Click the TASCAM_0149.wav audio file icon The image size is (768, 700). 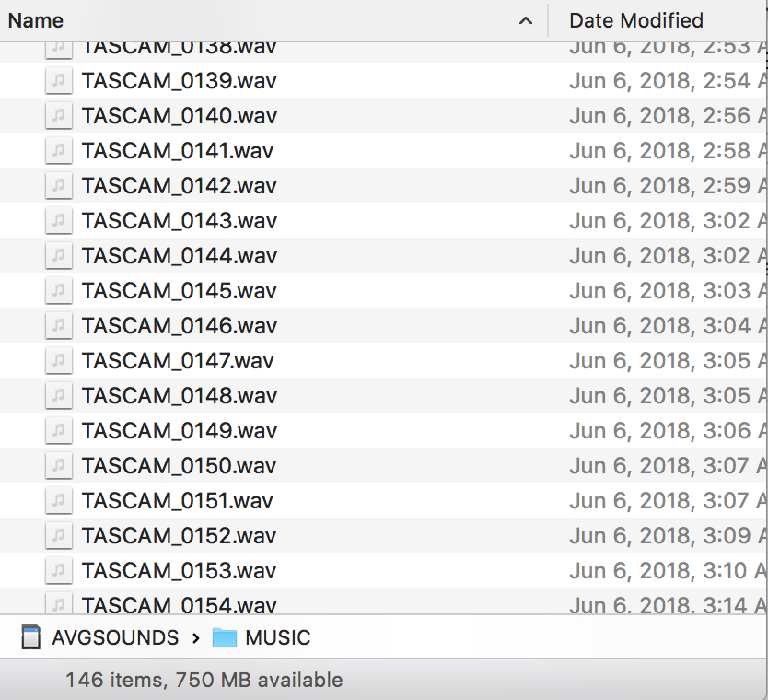click(x=58, y=430)
